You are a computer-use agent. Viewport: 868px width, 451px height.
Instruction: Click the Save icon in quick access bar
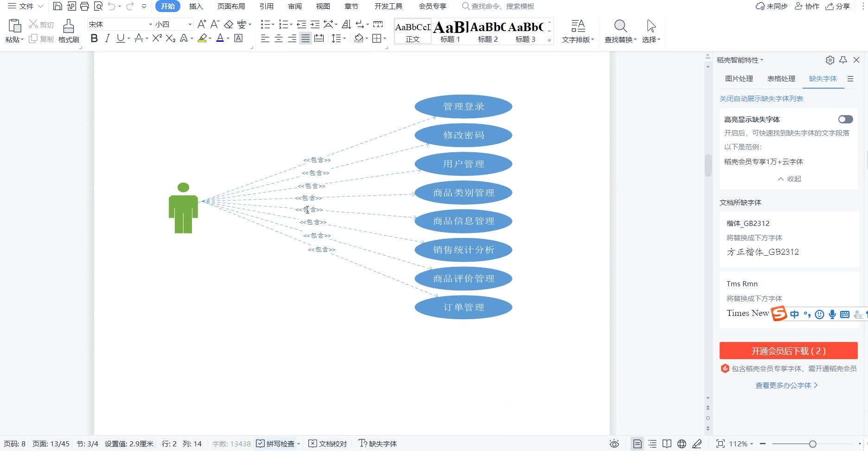57,6
